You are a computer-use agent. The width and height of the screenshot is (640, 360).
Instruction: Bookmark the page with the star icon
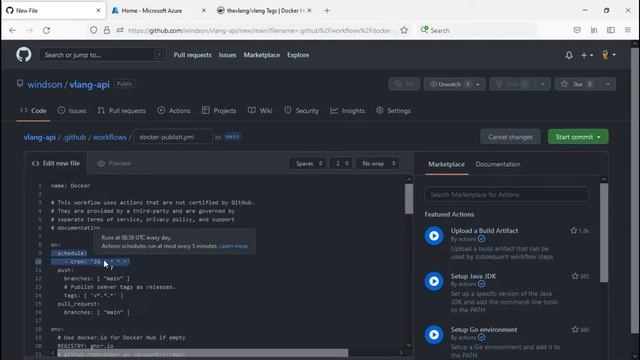[x=404, y=30]
